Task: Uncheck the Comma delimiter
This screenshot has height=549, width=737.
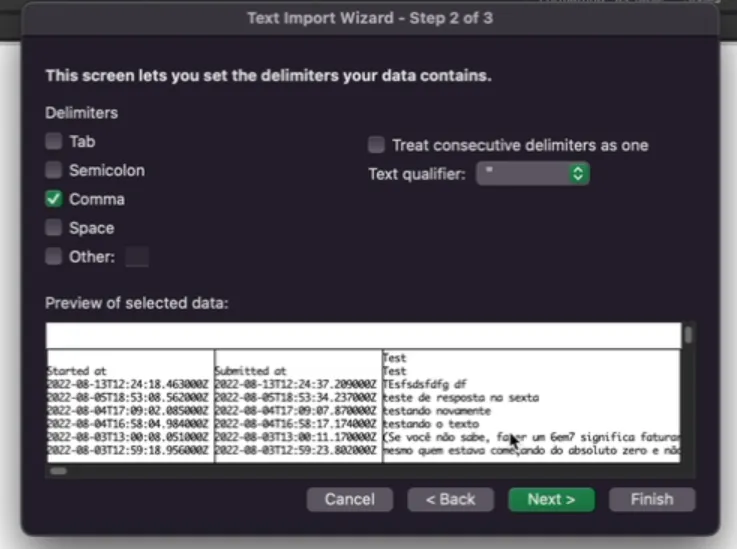Action: [54, 199]
